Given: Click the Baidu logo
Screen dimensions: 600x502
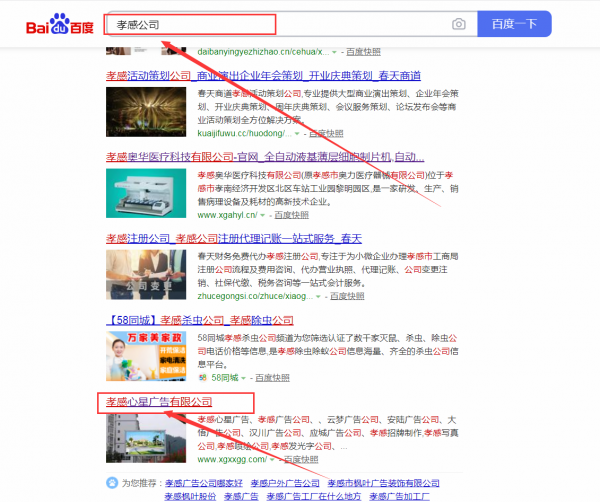Looking at the screenshot, I should tap(59, 24).
